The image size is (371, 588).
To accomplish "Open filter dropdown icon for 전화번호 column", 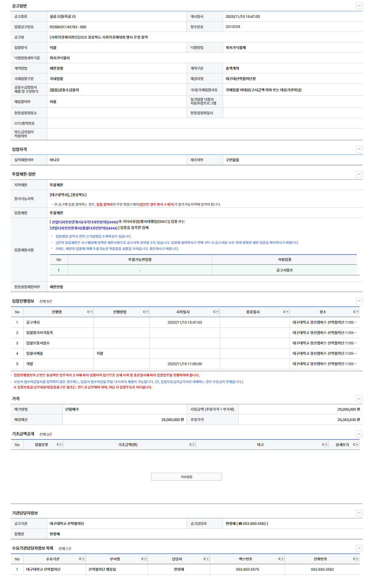I will click(x=357, y=559).
